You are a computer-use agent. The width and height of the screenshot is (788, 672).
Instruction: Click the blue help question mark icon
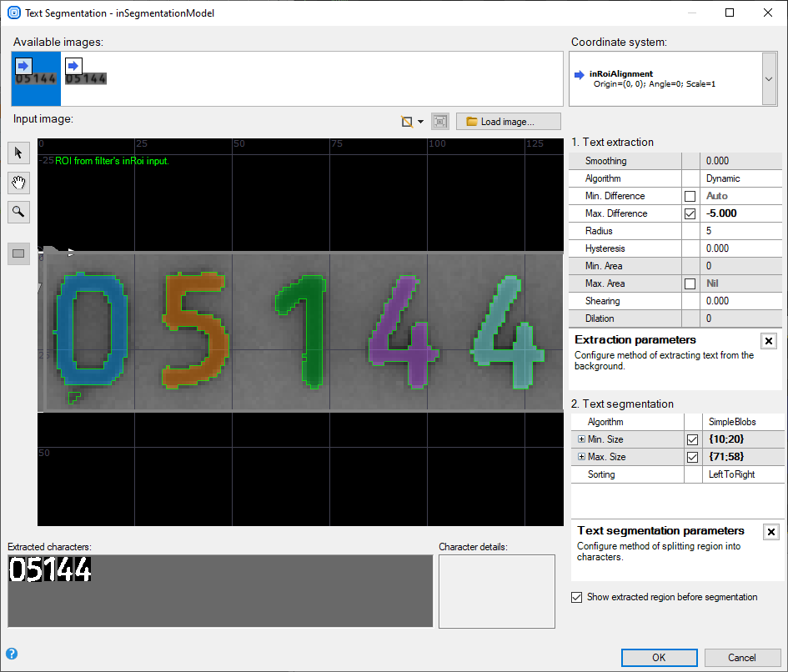click(x=12, y=654)
